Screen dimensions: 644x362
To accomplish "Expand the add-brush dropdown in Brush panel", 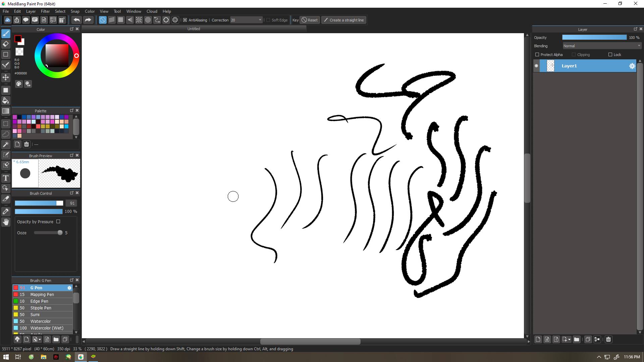I will click(40, 340).
